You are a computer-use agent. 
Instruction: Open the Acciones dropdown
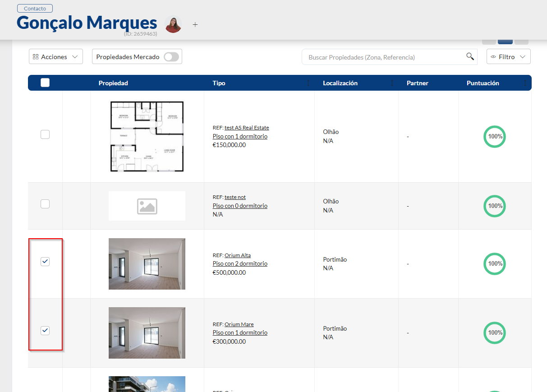tap(56, 57)
